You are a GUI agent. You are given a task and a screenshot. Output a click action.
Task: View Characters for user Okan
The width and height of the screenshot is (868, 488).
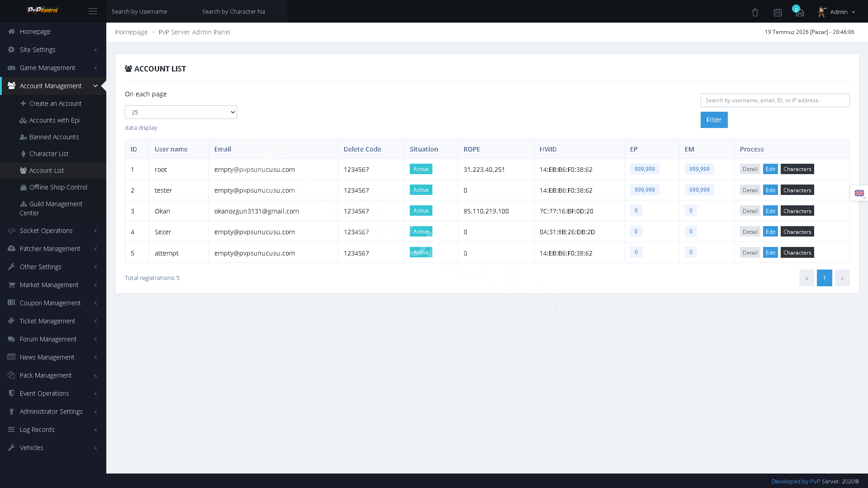(797, 211)
